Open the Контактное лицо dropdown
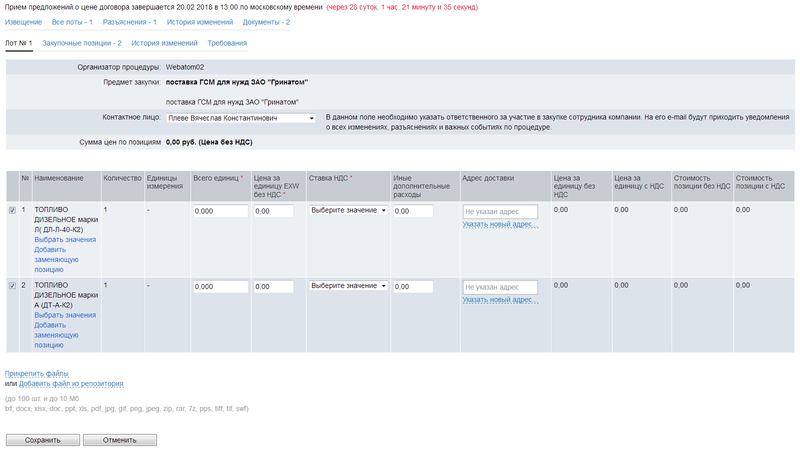Viewport: 800px width, 451px height. (x=242, y=118)
